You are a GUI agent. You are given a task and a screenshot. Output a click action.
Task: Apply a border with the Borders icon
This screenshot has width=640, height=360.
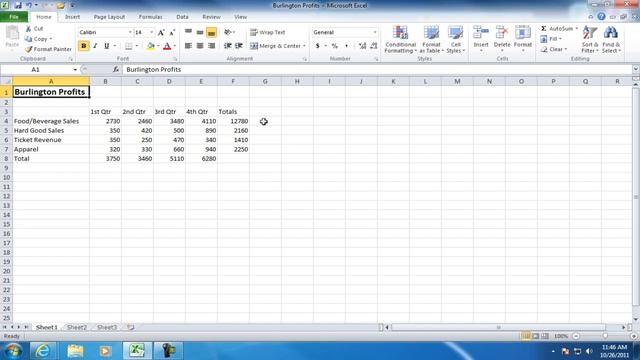coord(129,46)
